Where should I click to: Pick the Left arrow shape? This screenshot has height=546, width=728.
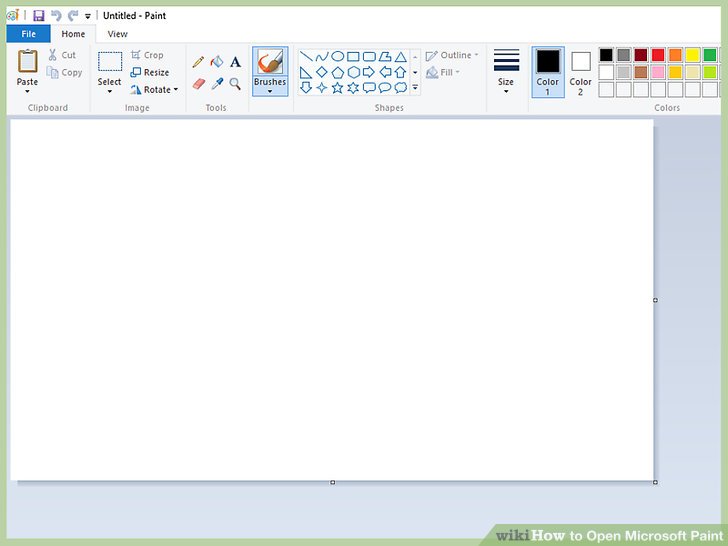click(385, 72)
